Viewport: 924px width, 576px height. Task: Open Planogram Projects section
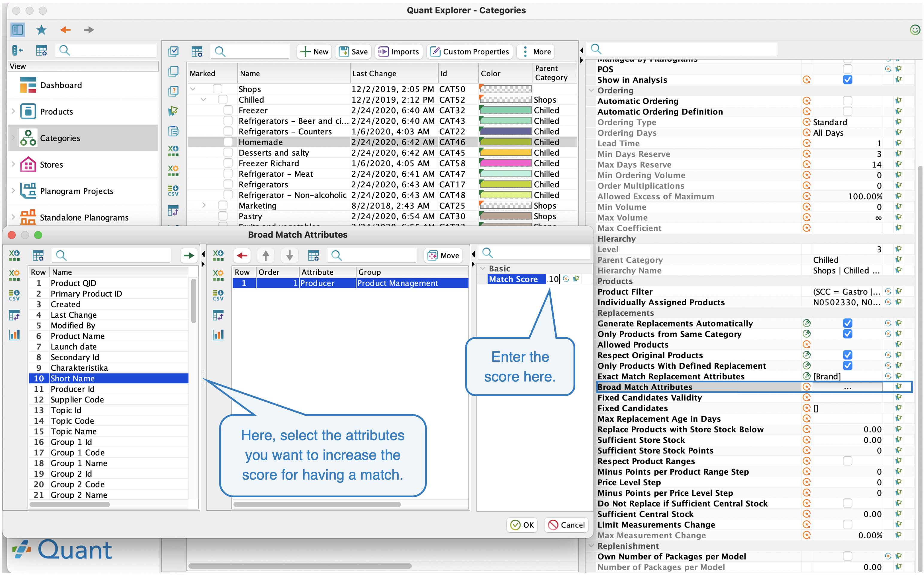(83, 191)
